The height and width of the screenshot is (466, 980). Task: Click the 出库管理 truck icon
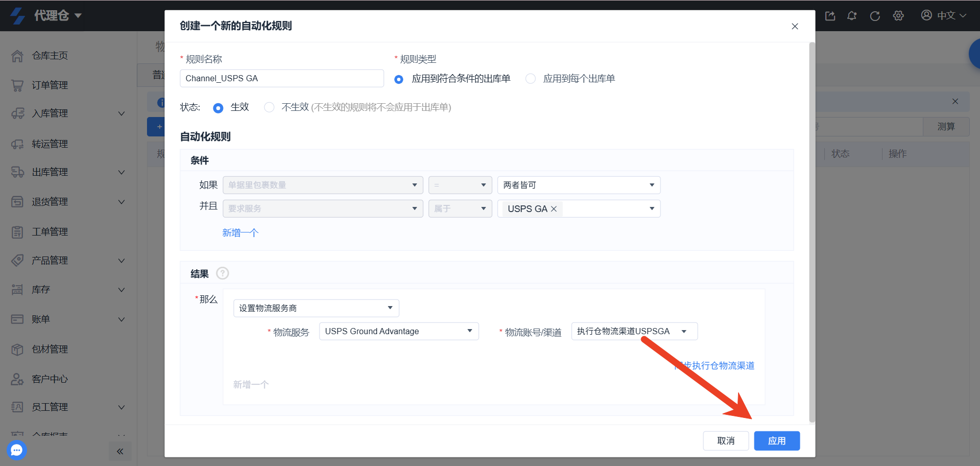17,172
